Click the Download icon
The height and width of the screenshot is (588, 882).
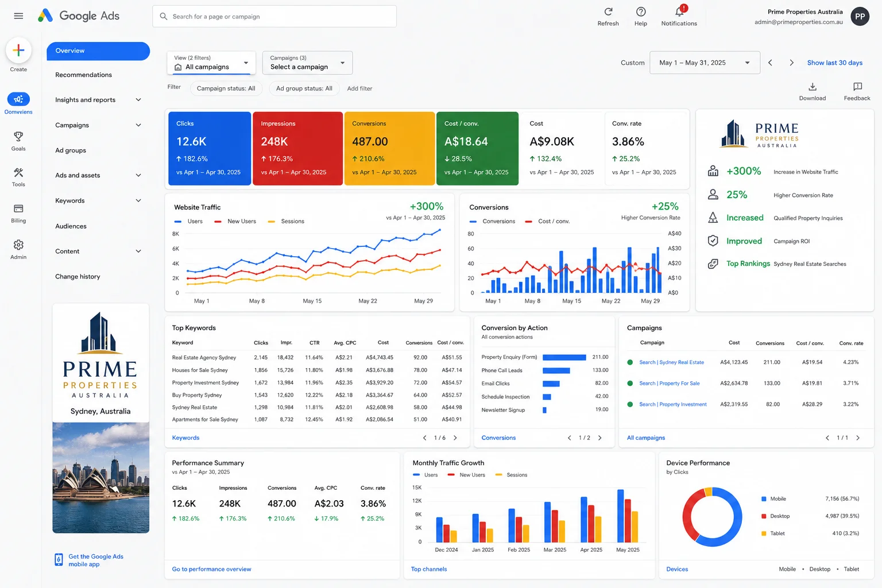(x=813, y=87)
